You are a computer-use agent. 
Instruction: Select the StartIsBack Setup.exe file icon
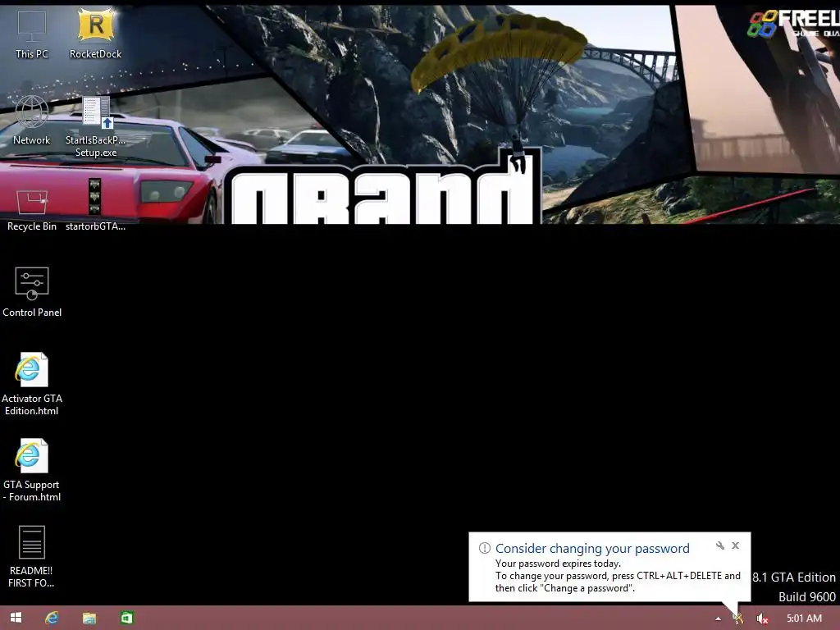click(x=95, y=127)
